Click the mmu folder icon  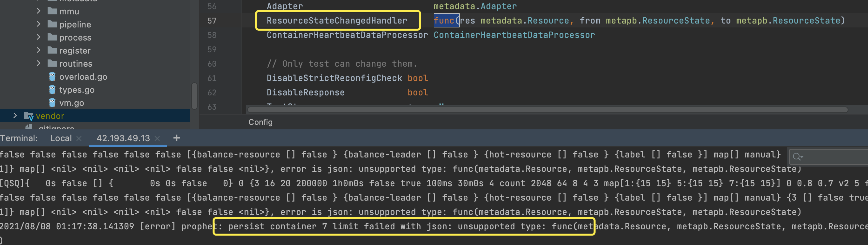[52, 11]
